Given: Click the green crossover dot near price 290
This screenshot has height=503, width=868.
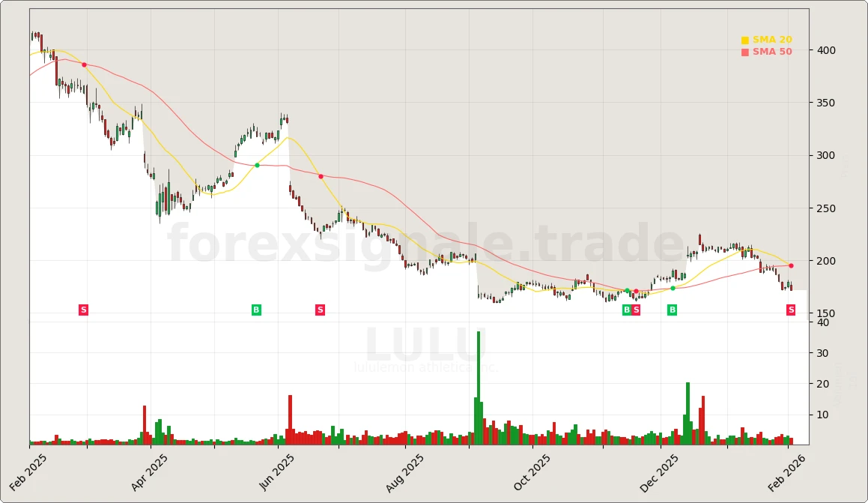Looking at the screenshot, I should [x=257, y=165].
